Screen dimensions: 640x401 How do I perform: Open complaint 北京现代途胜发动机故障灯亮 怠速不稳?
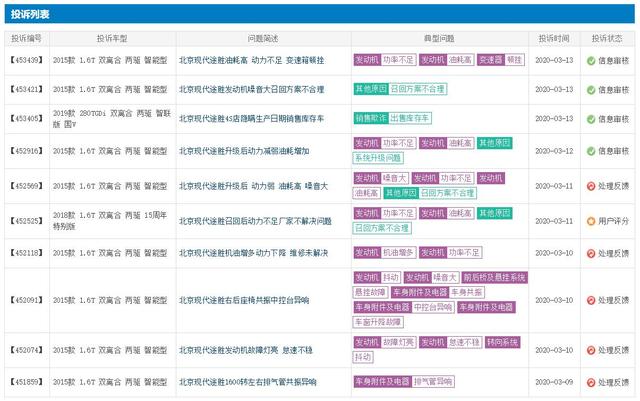pyautogui.click(x=246, y=350)
